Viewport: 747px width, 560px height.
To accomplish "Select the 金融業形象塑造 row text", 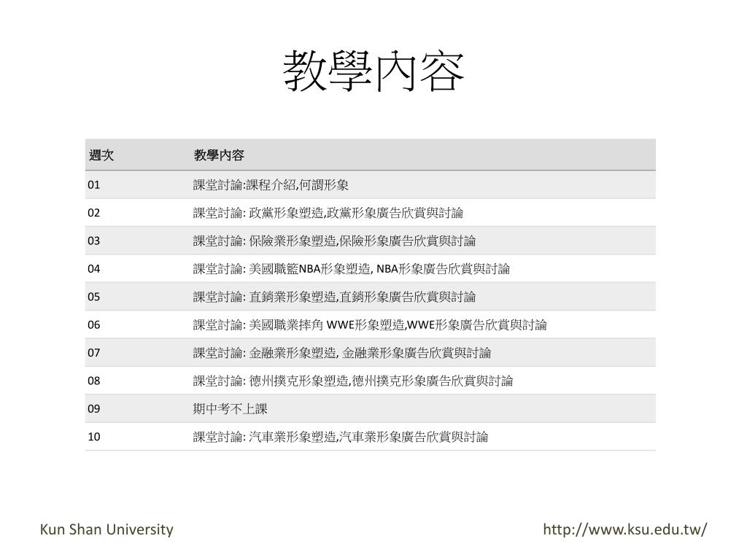I will point(341,353).
